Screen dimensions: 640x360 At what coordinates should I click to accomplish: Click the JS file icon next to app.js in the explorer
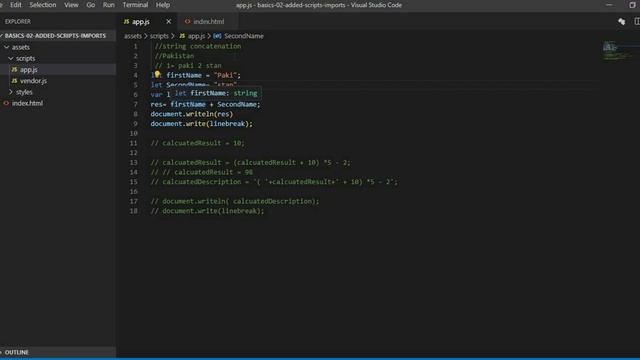[14, 70]
